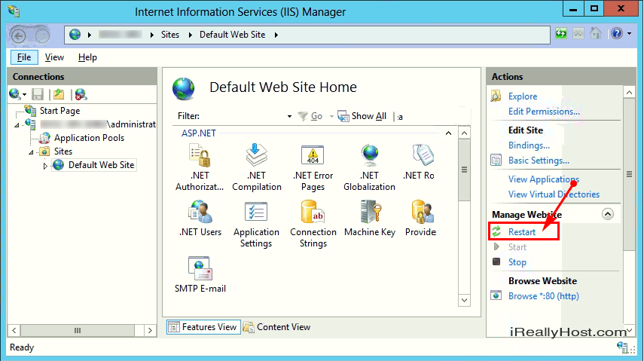Click the save icon in Connections
Viewport: 644px width, 361px height.
pos(38,94)
